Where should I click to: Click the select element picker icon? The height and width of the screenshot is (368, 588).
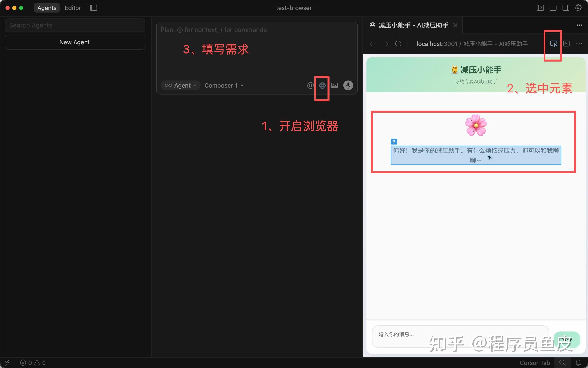point(553,44)
